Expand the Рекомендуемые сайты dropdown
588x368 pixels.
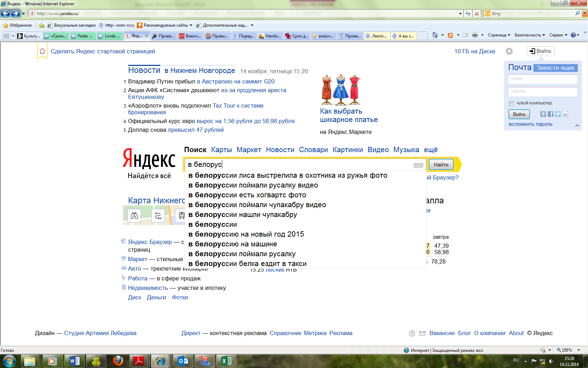coord(191,25)
